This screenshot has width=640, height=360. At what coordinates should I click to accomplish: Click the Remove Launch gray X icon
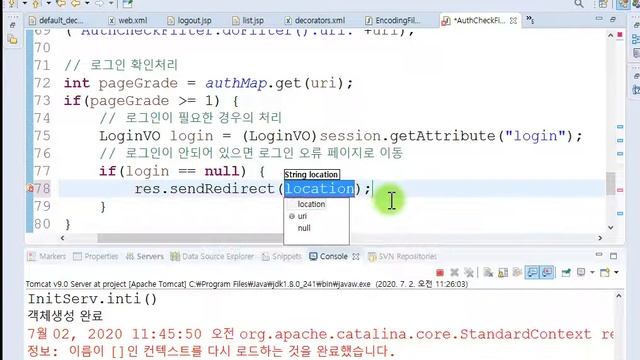(454, 272)
